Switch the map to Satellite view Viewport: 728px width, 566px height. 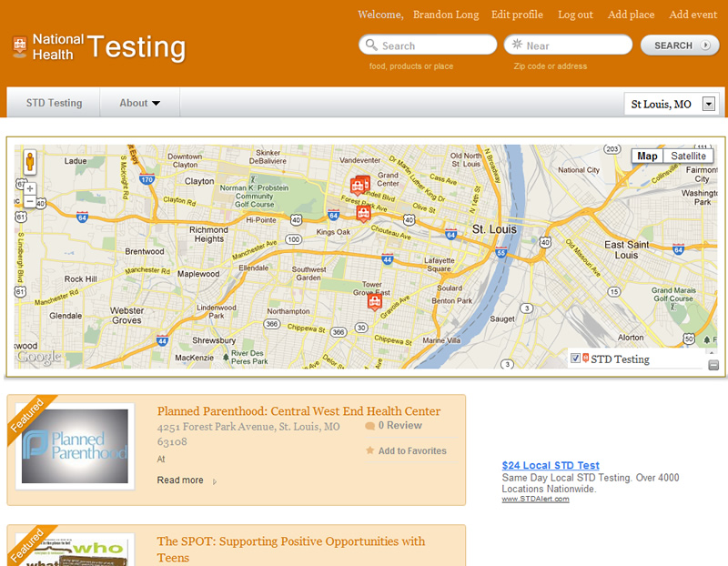[688, 156]
